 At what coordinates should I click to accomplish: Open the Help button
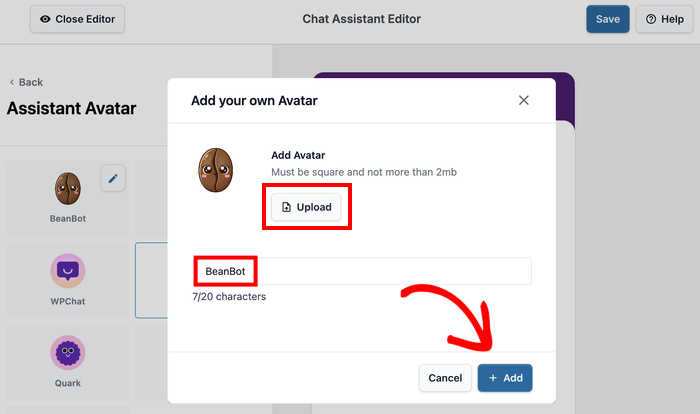tap(665, 19)
